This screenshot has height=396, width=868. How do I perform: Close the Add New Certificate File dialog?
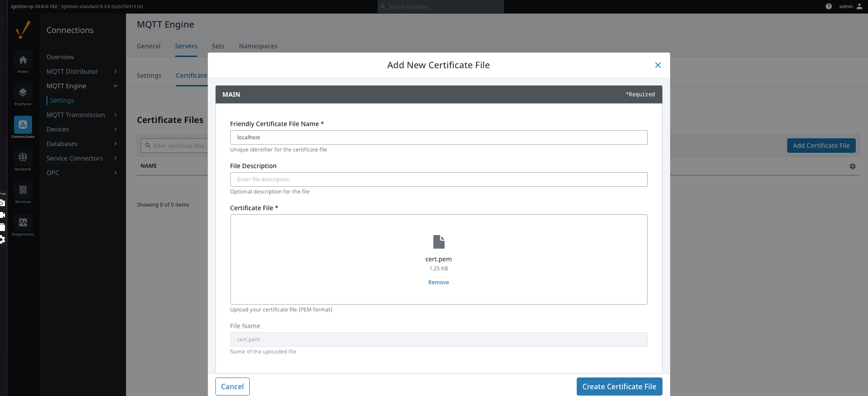pyautogui.click(x=658, y=65)
